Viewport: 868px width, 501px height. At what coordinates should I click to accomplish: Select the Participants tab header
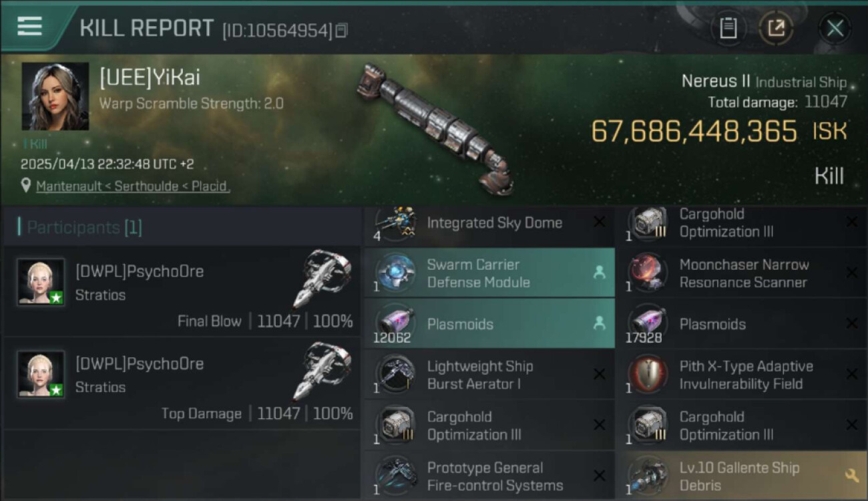click(80, 227)
